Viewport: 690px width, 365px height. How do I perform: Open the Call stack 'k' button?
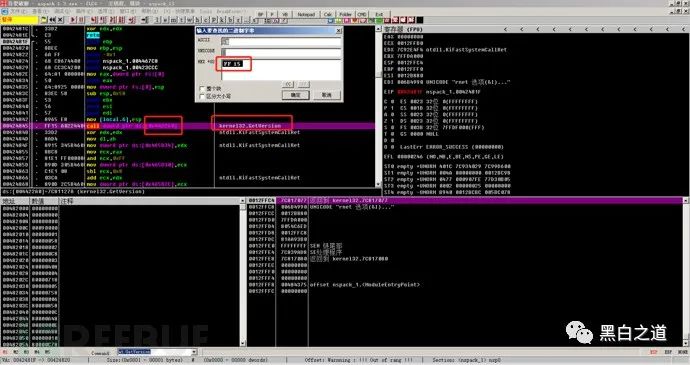point(222,20)
